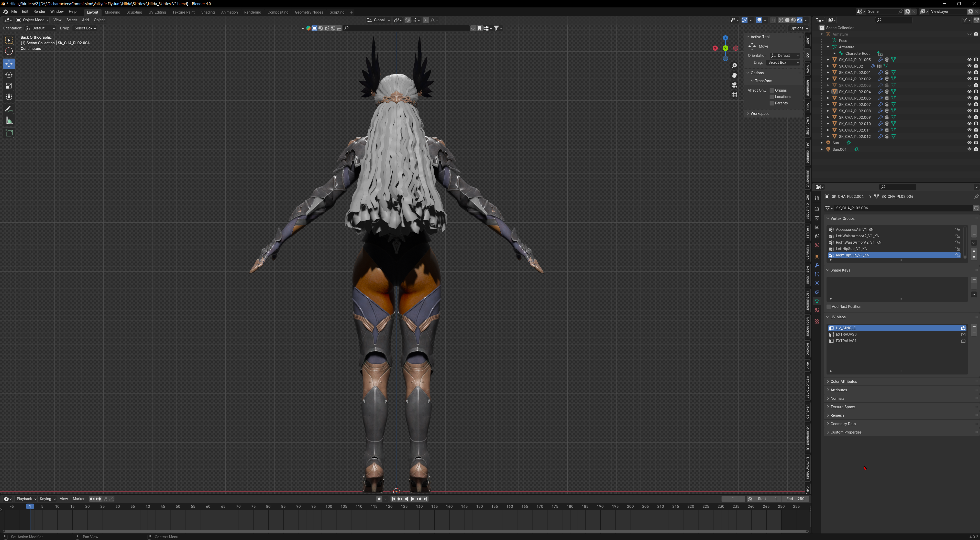
Task: Switch viewport to rendered shading
Action: 800,20
